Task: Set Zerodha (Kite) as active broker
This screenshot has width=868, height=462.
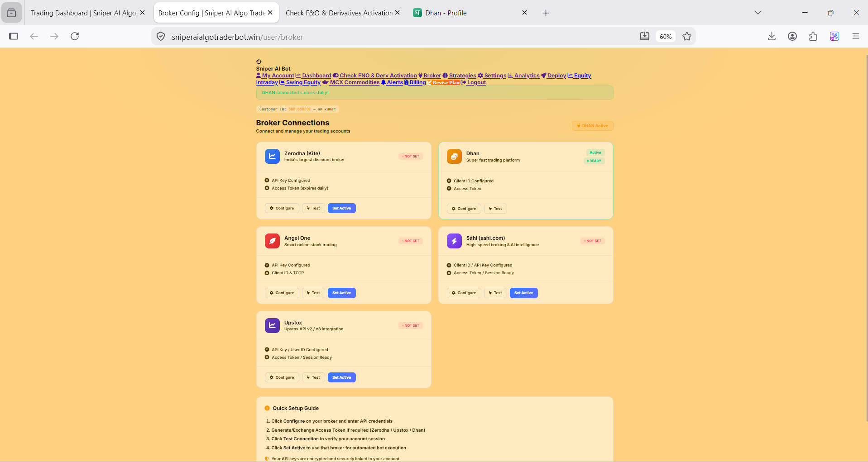Action: tap(341, 208)
